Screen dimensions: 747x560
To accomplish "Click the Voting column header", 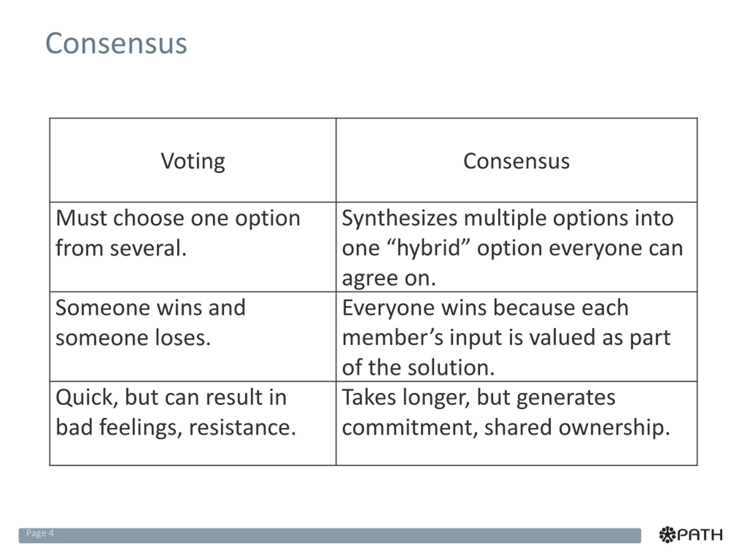I will pos(193,160).
